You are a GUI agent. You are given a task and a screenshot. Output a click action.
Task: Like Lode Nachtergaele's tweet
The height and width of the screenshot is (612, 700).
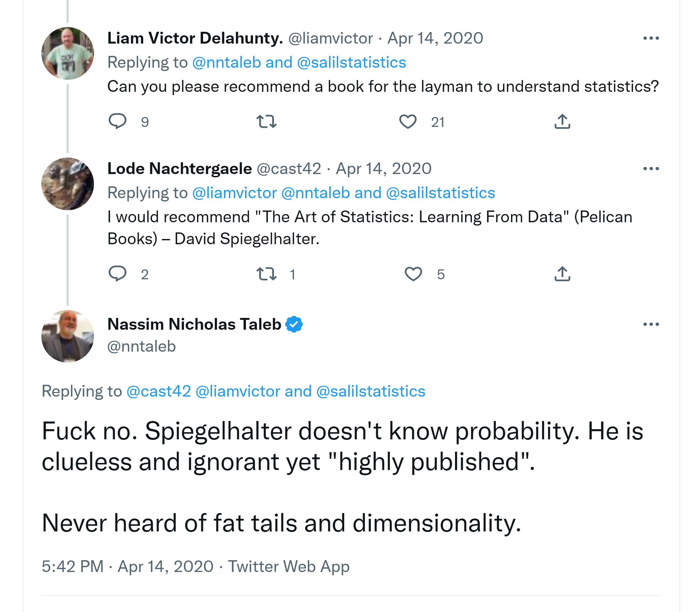coord(413,274)
